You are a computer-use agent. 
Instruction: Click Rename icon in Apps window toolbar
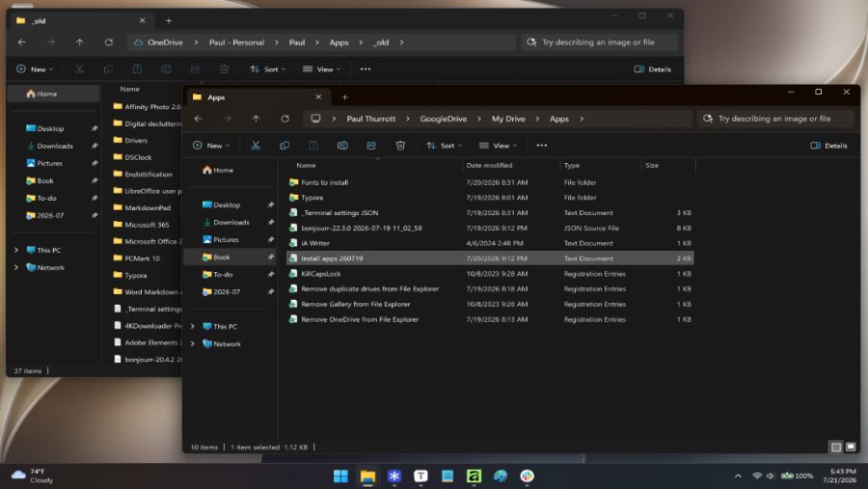pyautogui.click(x=342, y=146)
